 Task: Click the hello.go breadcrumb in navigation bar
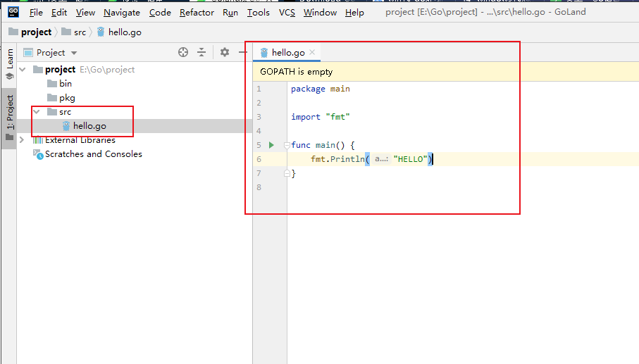(119, 32)
